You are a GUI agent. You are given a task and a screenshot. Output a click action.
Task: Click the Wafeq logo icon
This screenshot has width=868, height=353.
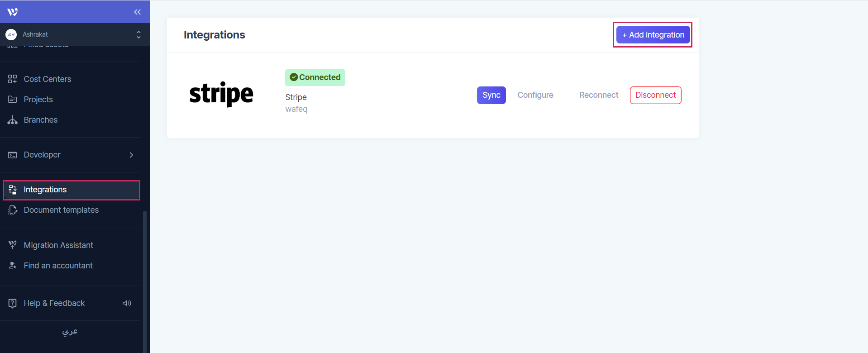pos(13,12)
